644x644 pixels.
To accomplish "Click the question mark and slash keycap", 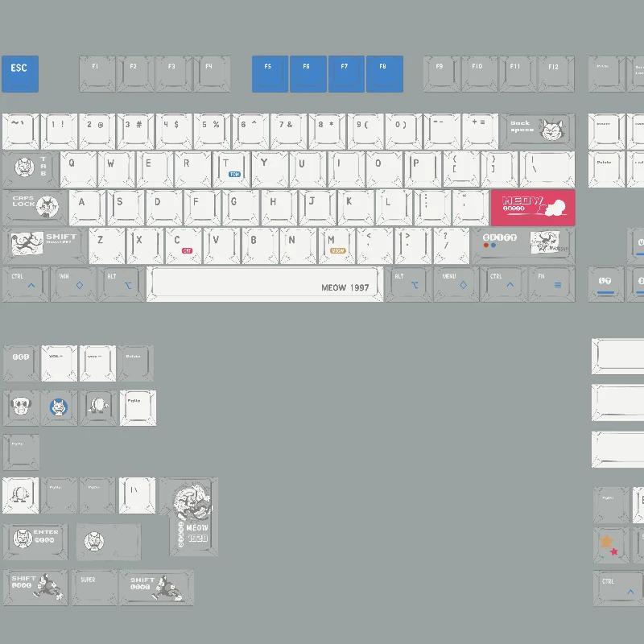I will pyautogui.click(x=452, y=246).
